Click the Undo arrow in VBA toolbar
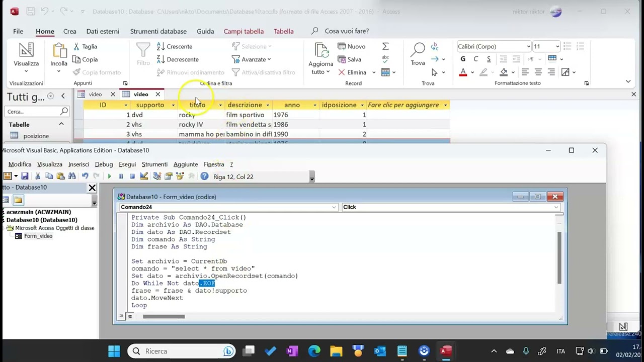The height and width of the screenshot is (362, 644). point(85,176)
